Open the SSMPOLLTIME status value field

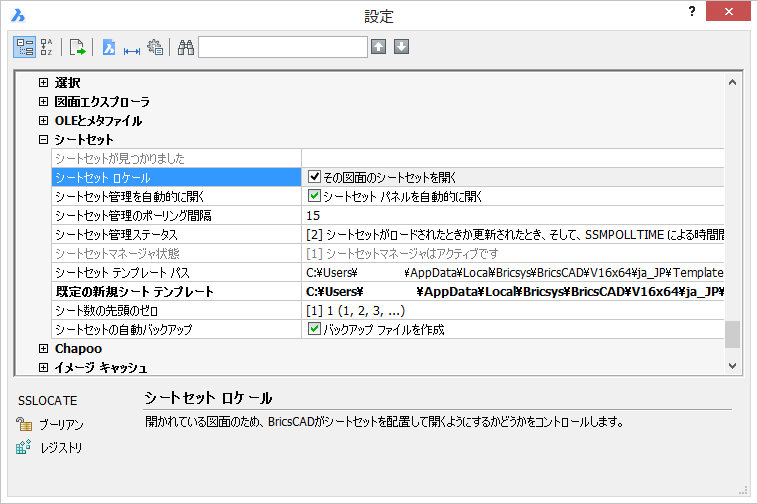click(x=513, y=234)
